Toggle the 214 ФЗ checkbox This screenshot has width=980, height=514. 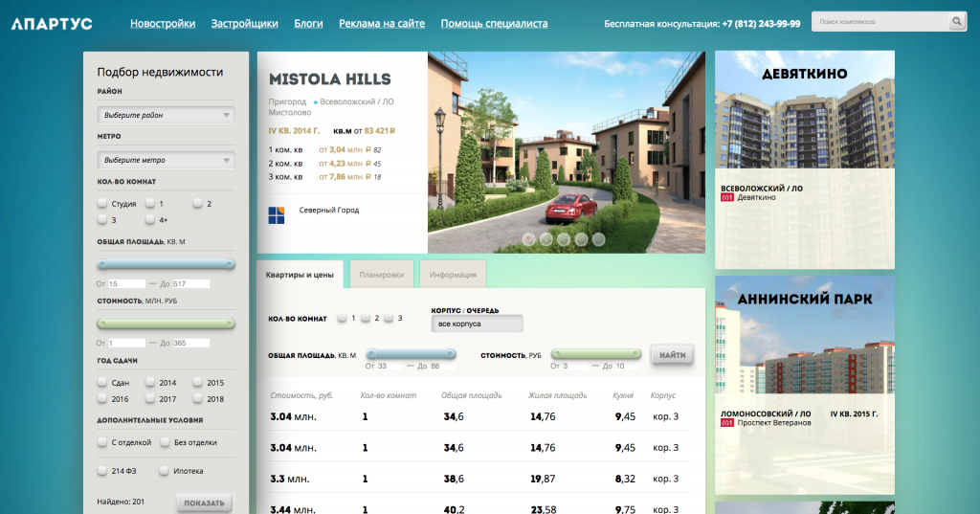102,471
